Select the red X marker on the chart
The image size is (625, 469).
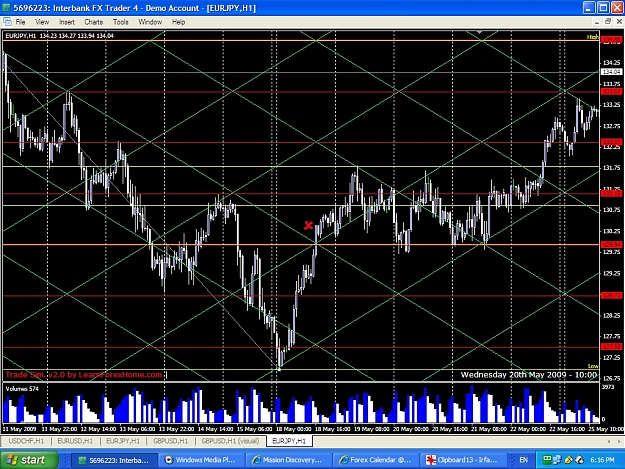[x=308, y=226]
